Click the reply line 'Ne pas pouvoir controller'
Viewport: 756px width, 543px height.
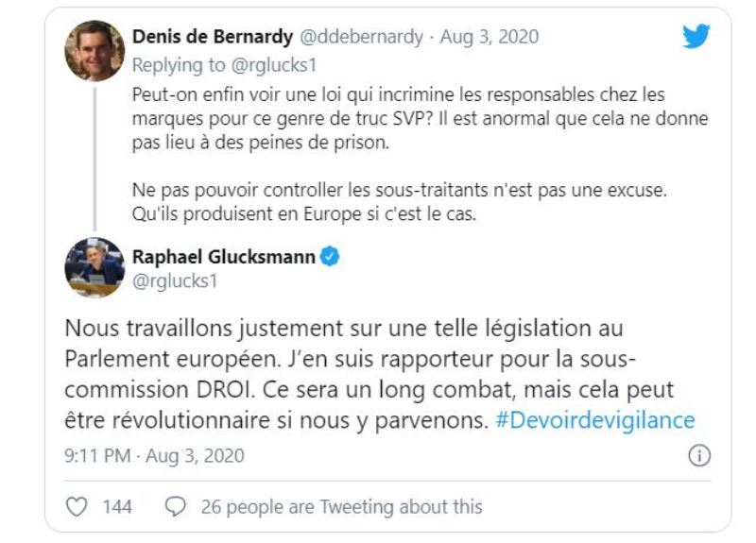400,190
